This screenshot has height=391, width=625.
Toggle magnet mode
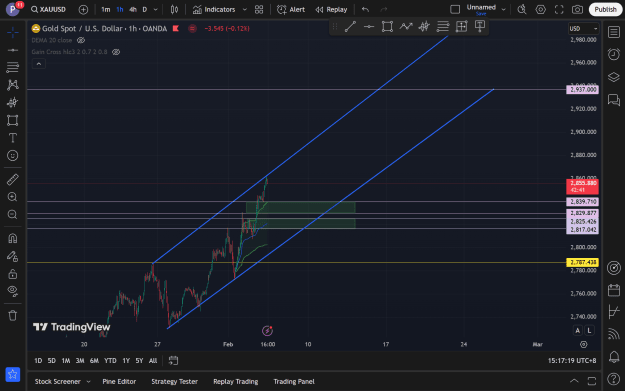12,238
